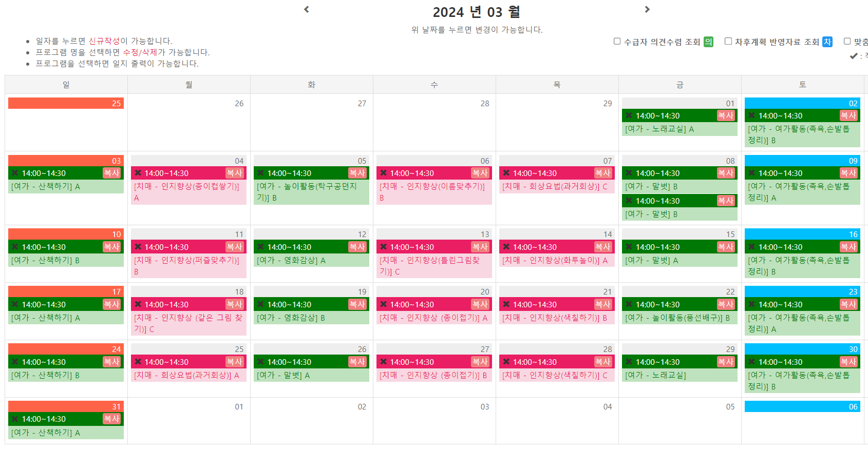The width and height of the screenshot is (868, 450).
Task: Copy the March 12 영화감상 program
Action: tap(357, 247)
